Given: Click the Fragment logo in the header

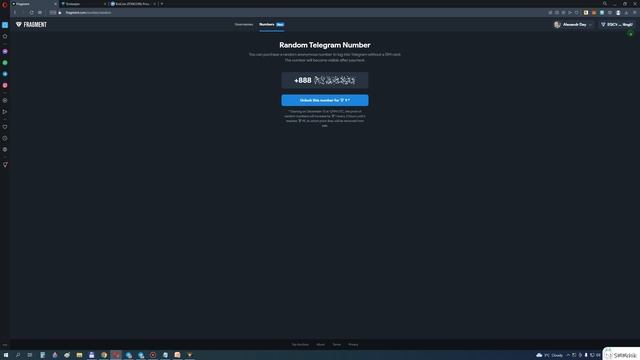Looking at the screenshot, I should [31, 24].
